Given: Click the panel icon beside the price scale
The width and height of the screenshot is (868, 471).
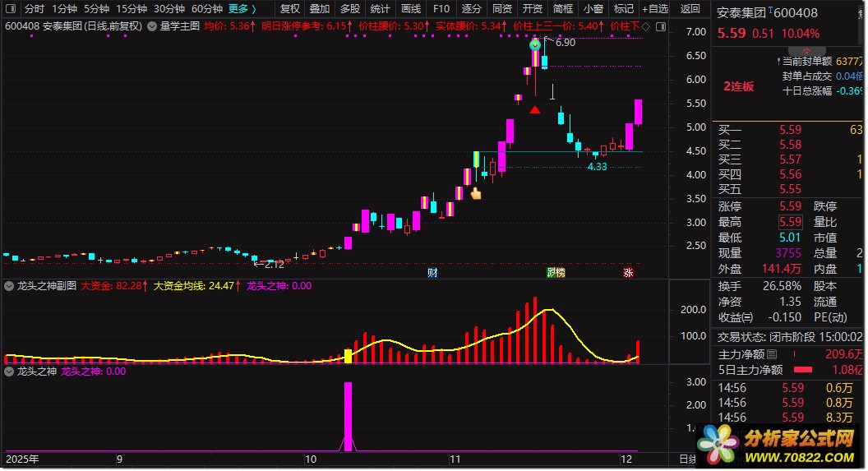Looking at the screenshot, I should [x=661, y=26].
